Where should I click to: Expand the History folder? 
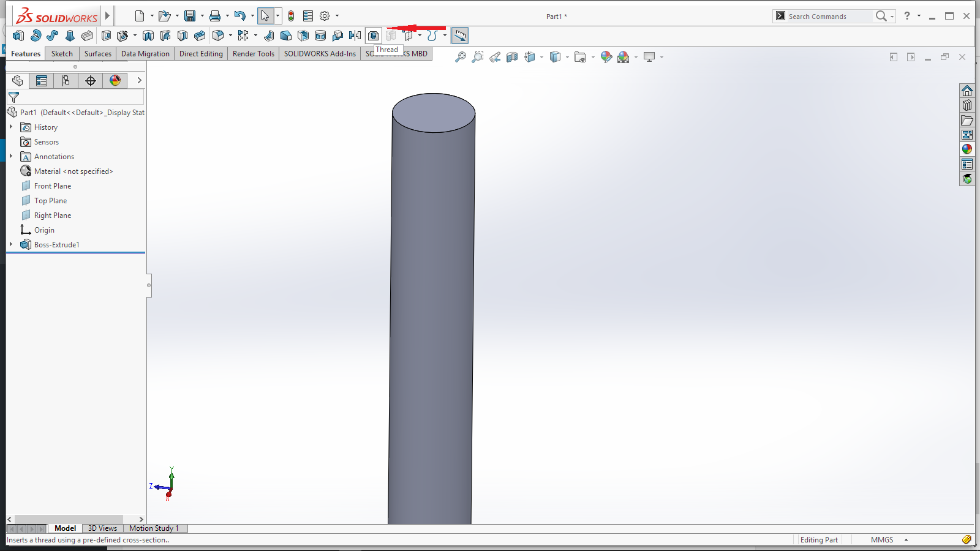click(x=11, y=127)
